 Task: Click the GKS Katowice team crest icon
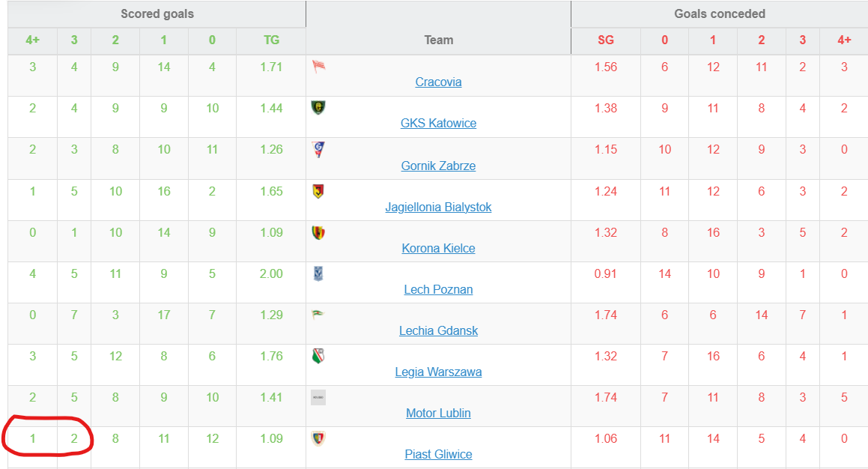tap(318, 107)
